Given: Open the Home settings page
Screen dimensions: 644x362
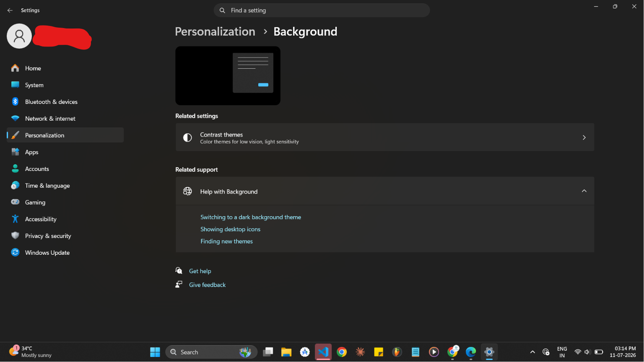Looking at the screenshot, I should (65, 68).
